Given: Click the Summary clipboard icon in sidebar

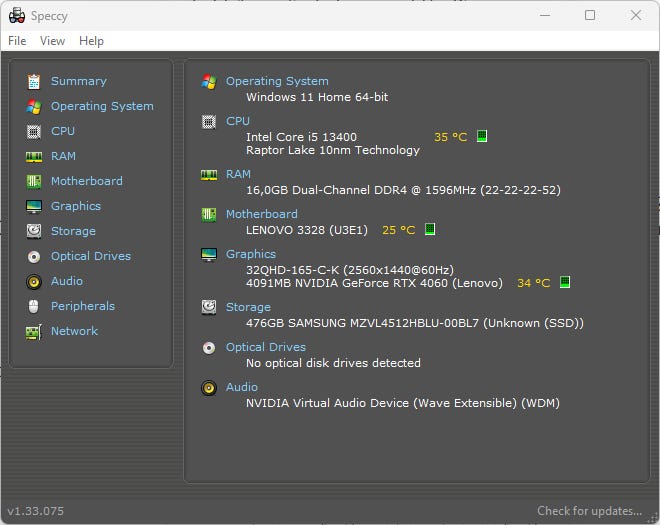Looking at the screenshot, I should [x=34, y=81].
